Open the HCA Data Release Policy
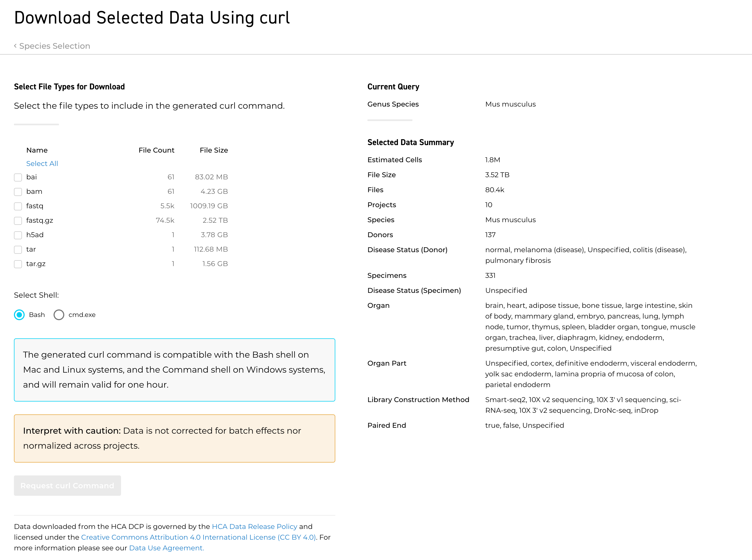Viewport: 752px width, 560px height. click(254, 527)
